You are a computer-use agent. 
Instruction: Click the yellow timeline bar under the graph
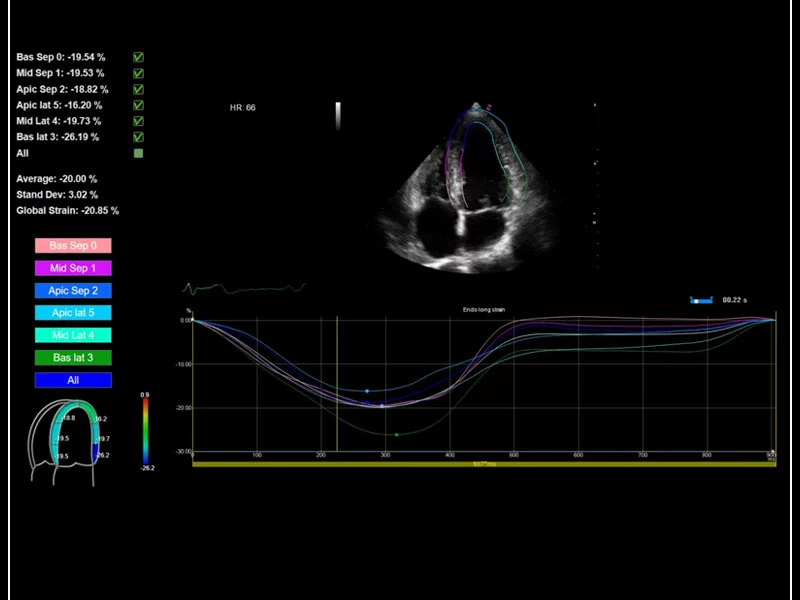tap(480, 464)
